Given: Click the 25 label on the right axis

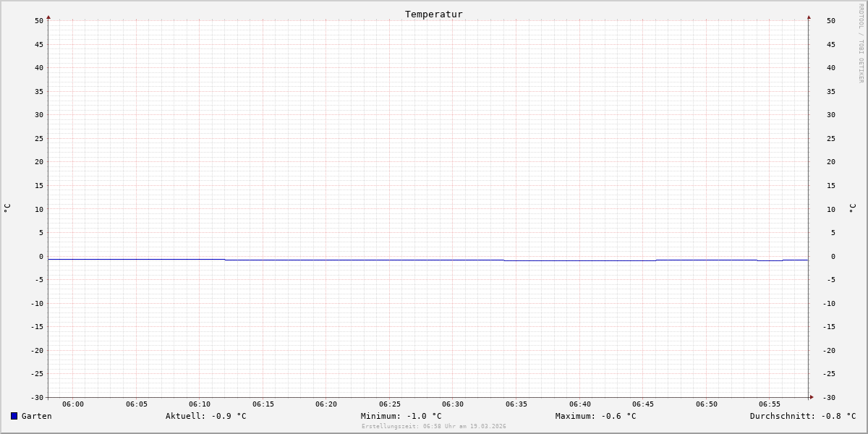Looking at the screenshot, I should [831, 138].
